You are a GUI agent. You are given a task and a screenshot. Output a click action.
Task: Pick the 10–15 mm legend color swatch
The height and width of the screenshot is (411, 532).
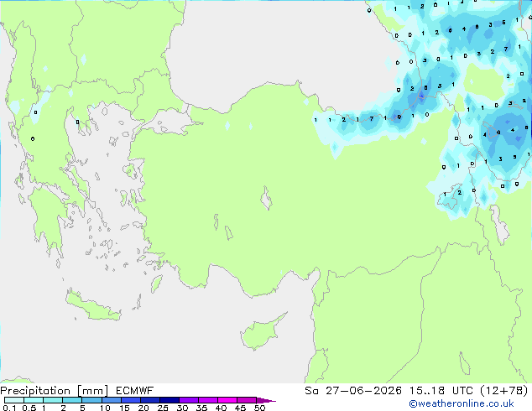point(111,400)
